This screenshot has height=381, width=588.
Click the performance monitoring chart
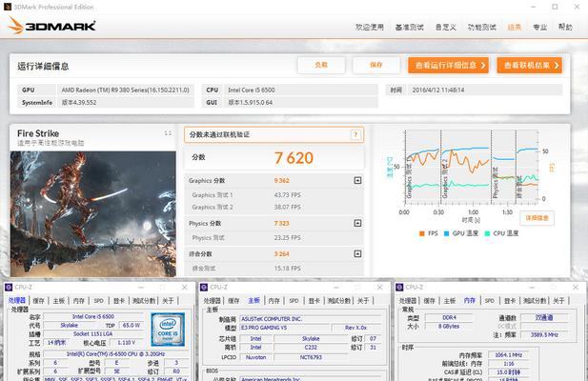[471, 167]
